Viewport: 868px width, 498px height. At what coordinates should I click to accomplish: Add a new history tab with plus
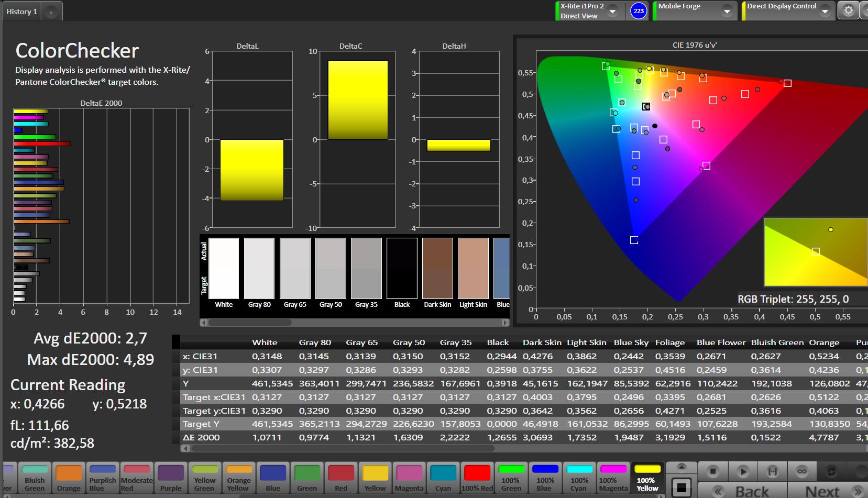[x=51, y=12]
